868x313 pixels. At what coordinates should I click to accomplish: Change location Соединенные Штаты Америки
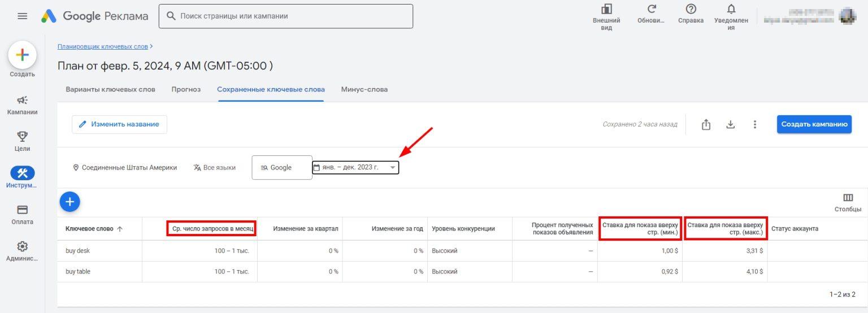point(125,168)
